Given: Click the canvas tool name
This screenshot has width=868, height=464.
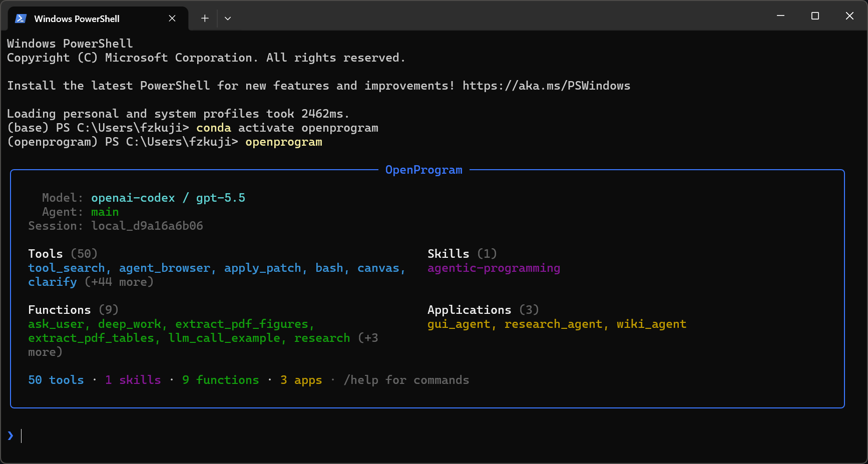Looking at the screenshot, I should (378, 268).
